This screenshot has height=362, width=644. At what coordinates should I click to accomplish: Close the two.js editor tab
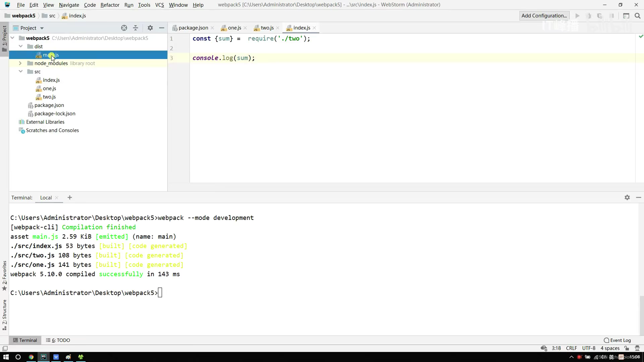pyautogui.click(x=278, y=28)
